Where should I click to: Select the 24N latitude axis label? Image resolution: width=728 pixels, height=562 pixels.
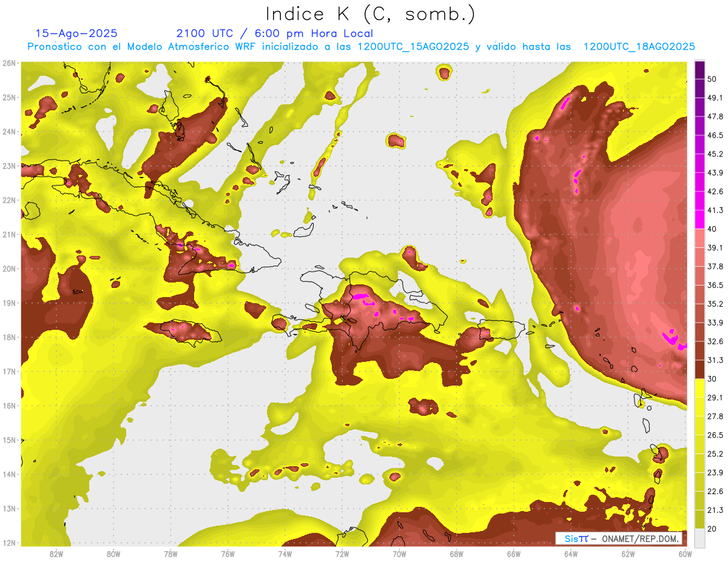9,132
